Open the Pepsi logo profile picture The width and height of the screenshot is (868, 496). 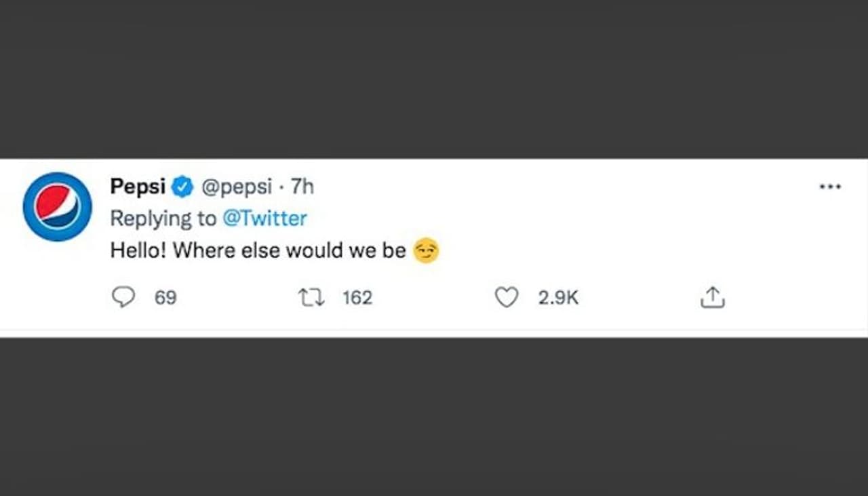click(x=57, y=206)
